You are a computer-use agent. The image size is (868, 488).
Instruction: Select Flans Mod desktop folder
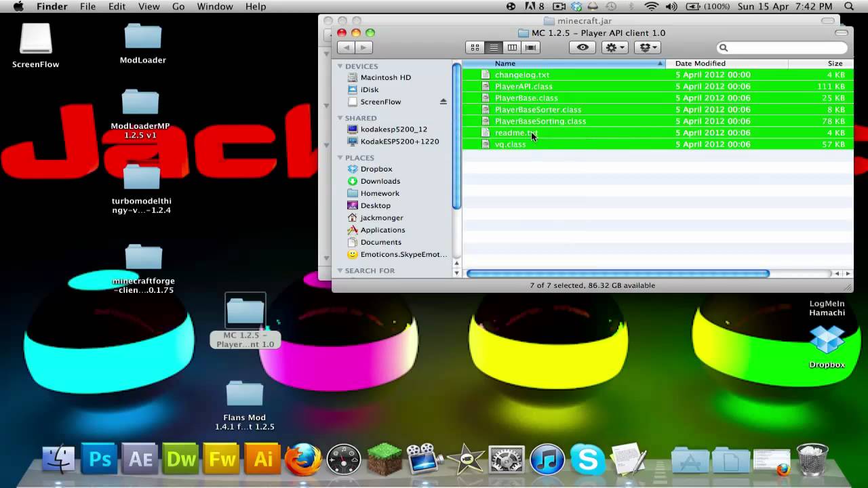pos(245,405)
